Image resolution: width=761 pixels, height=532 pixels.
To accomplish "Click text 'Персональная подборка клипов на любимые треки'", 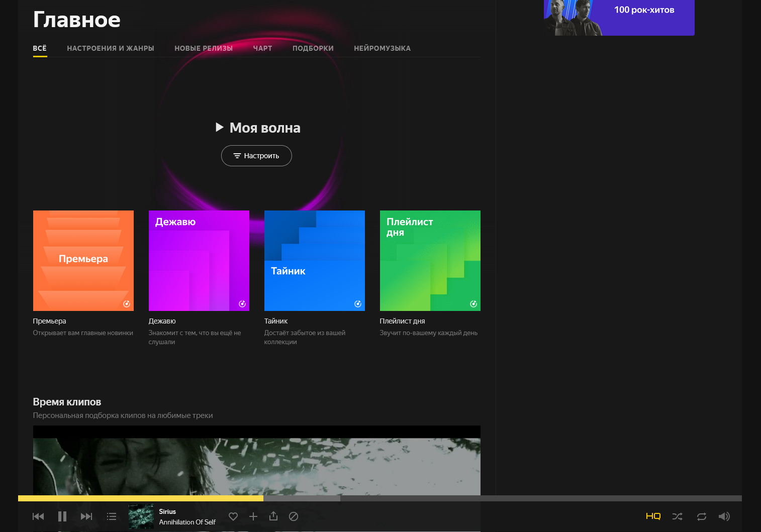I will tap(123, 415).
